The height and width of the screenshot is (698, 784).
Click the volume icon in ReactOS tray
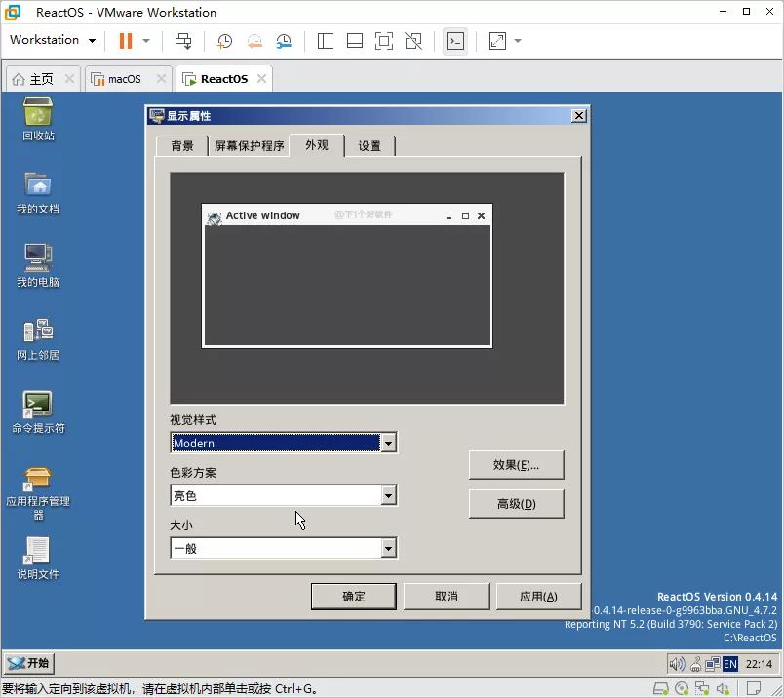tap(678, 663)
